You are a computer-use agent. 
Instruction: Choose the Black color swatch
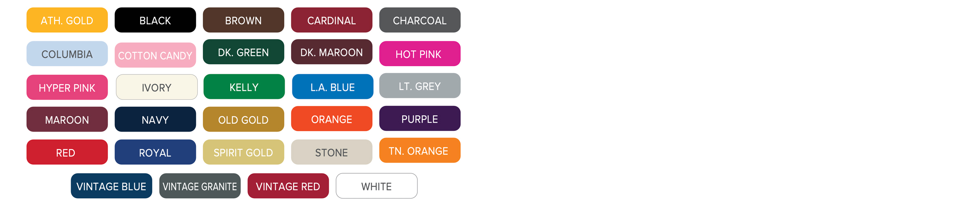[x=155, y=20]
